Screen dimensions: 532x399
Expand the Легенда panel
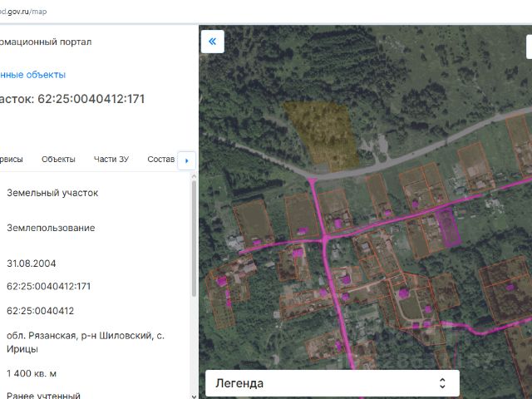click(332, 383)
